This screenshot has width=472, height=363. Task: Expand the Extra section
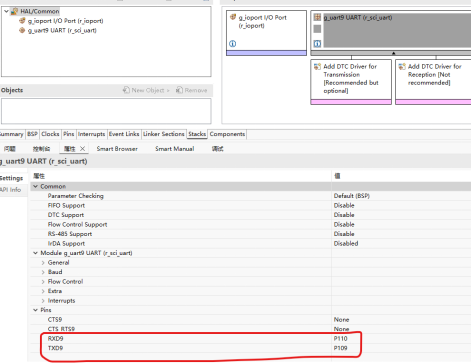click(x=43, y=291)
